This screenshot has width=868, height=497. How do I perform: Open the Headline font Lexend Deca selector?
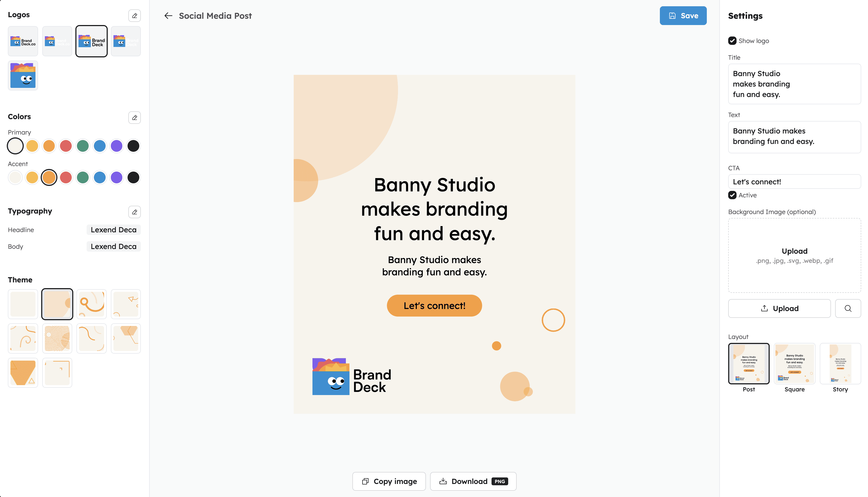113,230
